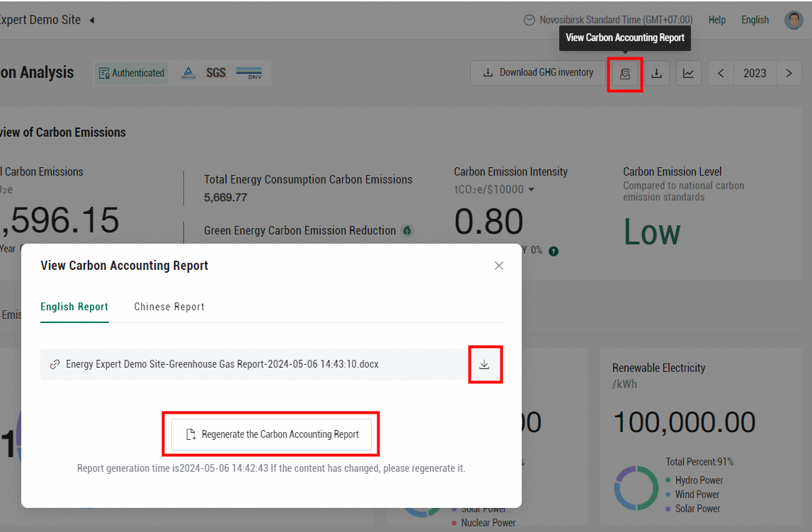Click the green up-arrow icon near 0%
Screen dimensions: 812x532
click(x=554, y=251)
